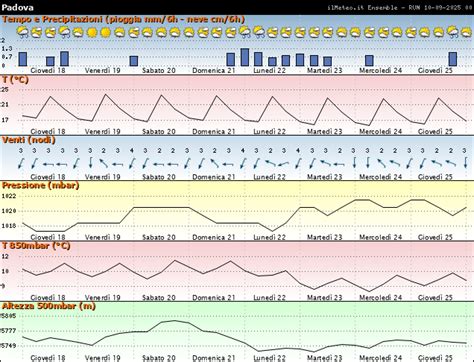
Task: Select the T 850mbar (°C) section heading
Action: point(36,246)
